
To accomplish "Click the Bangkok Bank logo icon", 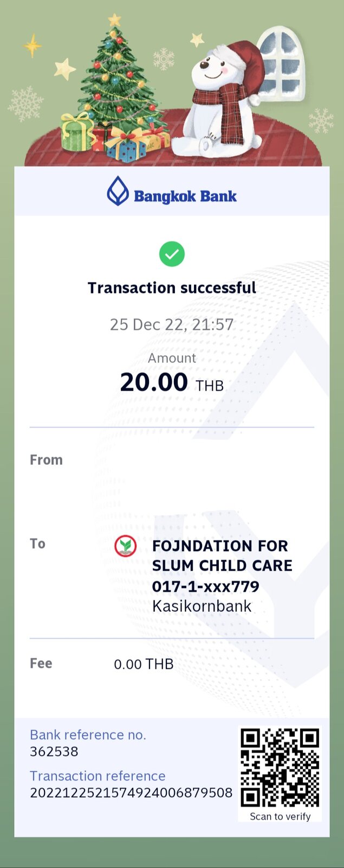I will (x=118, y=191).
